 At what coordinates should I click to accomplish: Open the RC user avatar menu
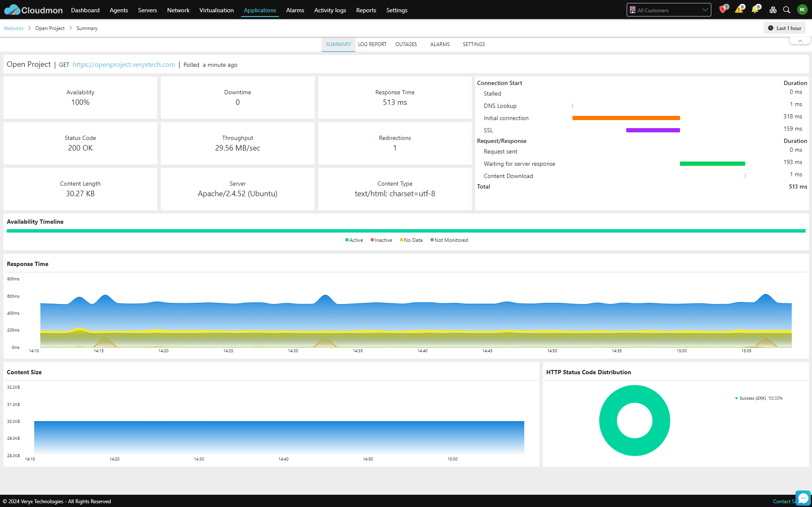click(802, 10)
